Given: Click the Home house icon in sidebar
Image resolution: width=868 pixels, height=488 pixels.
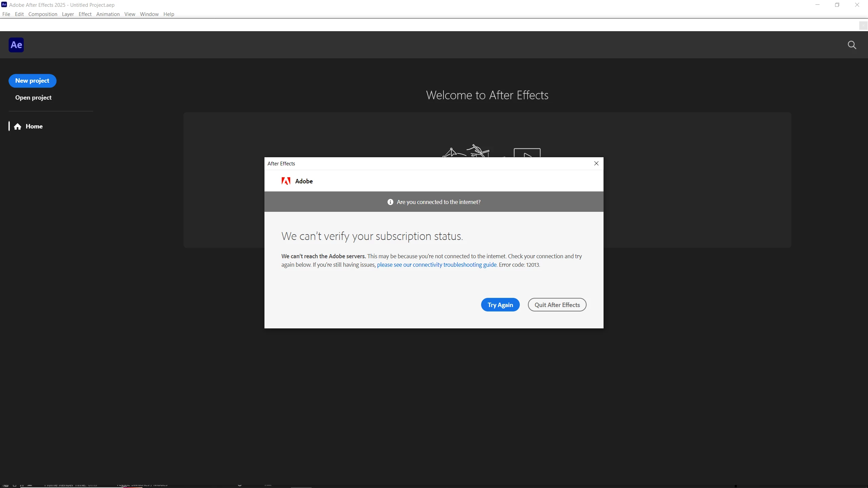Looking at the screenshot, I should click(18, 126).
